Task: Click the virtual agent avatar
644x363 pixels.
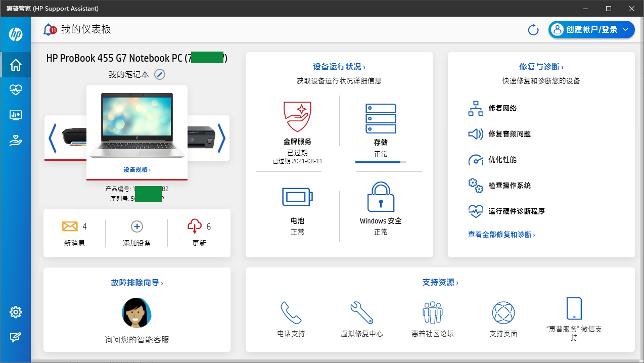Action: click(137, 312)
